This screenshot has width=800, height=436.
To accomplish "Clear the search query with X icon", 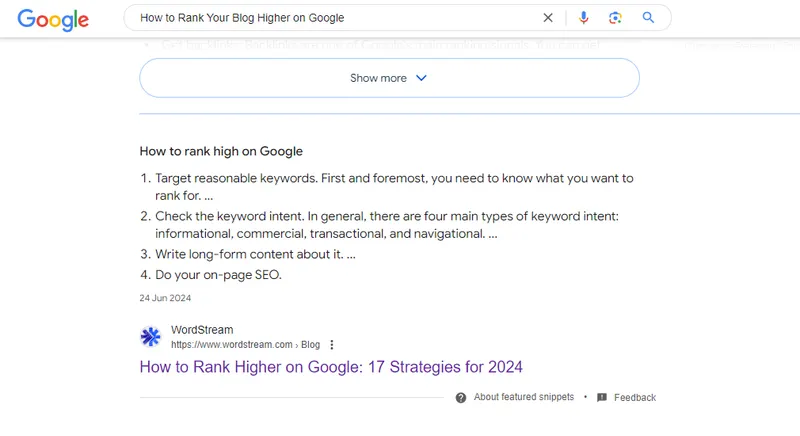I will [x=548, y=18].
